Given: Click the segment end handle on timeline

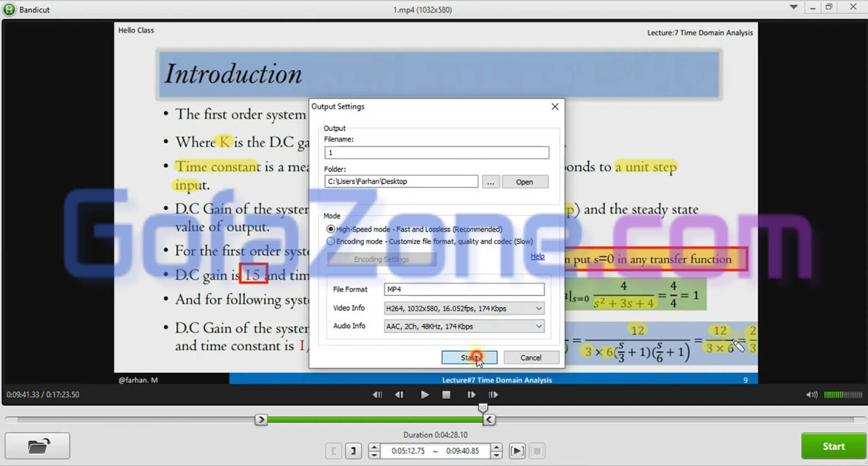Looking at the screenshot, I should (x=489, y=420).
